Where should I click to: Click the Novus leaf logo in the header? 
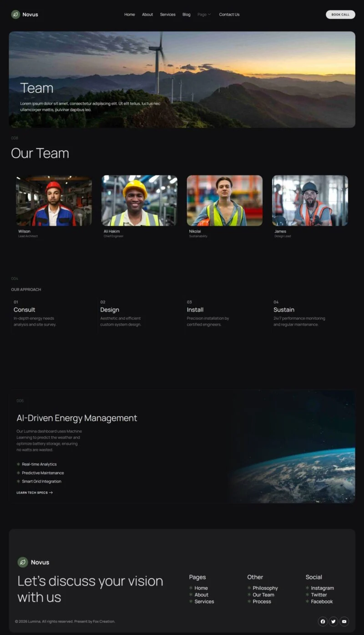pos(15,15)
